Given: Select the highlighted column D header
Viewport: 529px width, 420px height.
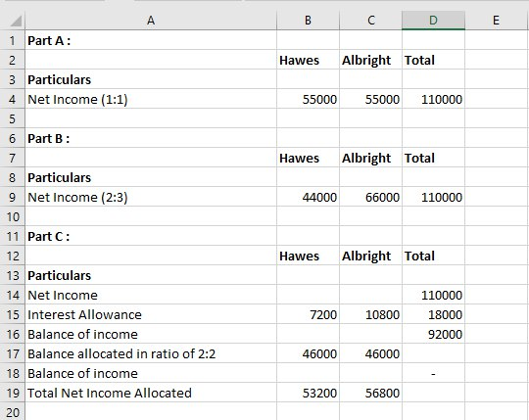Looking at the screenshot, I should [x=434, y=21].
